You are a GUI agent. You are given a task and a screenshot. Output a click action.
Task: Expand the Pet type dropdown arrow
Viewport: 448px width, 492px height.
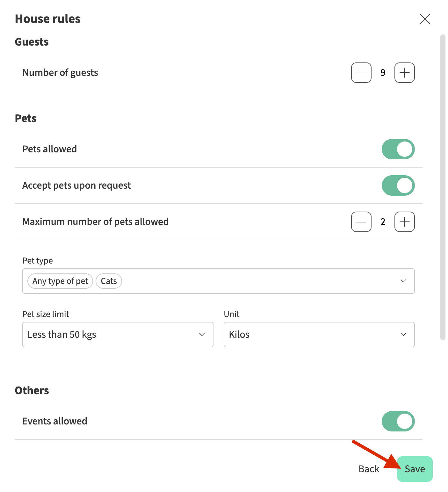tap(403, 281)
